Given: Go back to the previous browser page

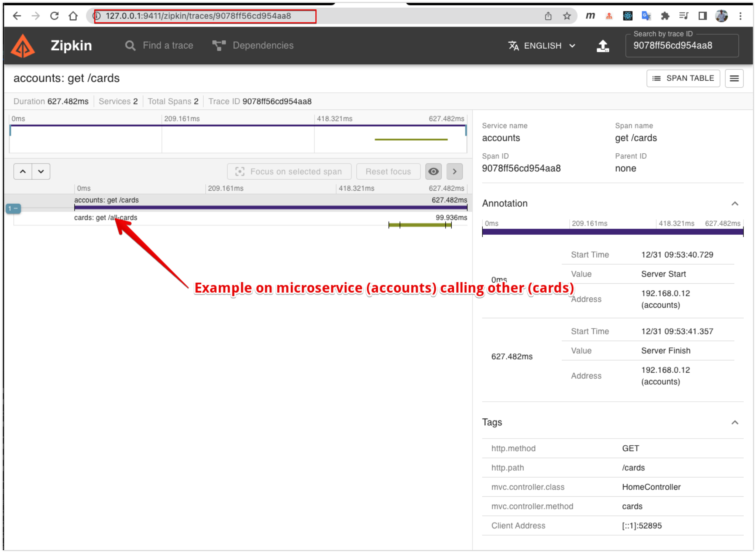Looking at the screenshot, I should pos(17,16).
